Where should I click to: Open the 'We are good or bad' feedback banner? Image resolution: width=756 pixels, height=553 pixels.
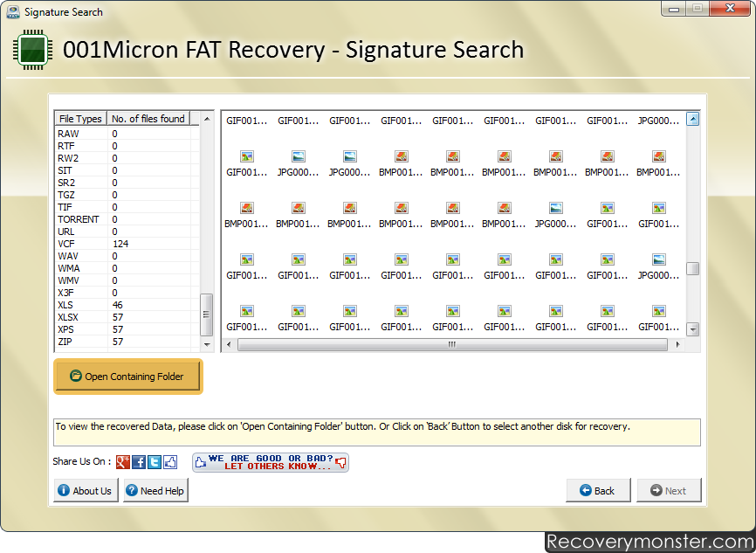pos(271,462)
